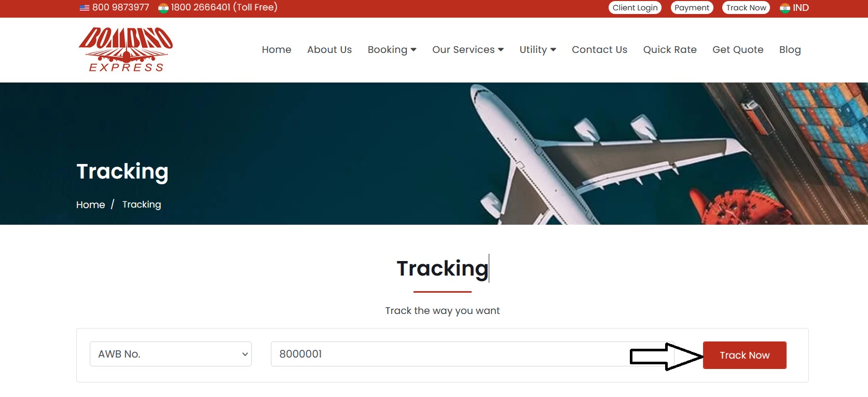Click the top bar Track Now button
Screen dimensions: 868x397
746,8
